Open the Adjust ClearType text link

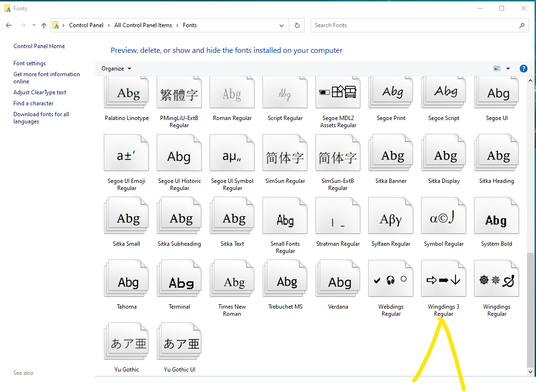coord(40,92)
